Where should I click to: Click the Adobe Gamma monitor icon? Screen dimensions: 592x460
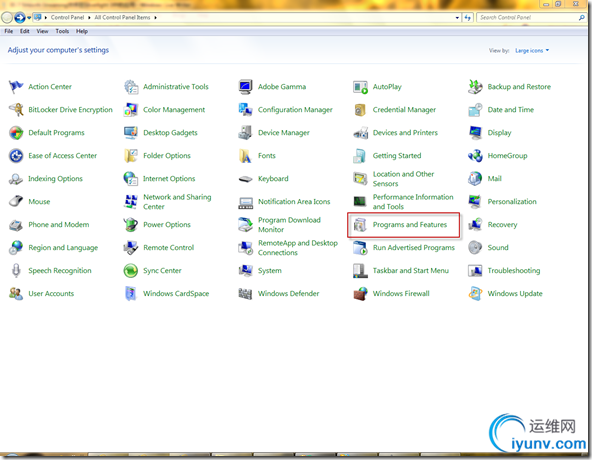click(x=245, y=87)
